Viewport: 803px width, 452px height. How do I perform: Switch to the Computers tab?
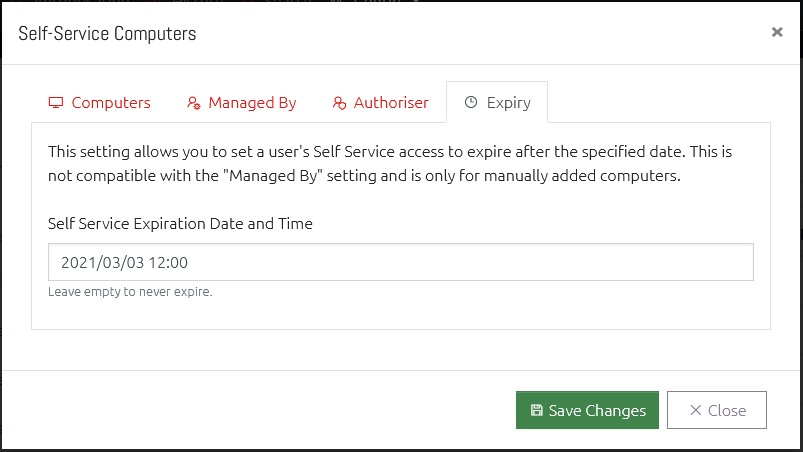(99, 102)
